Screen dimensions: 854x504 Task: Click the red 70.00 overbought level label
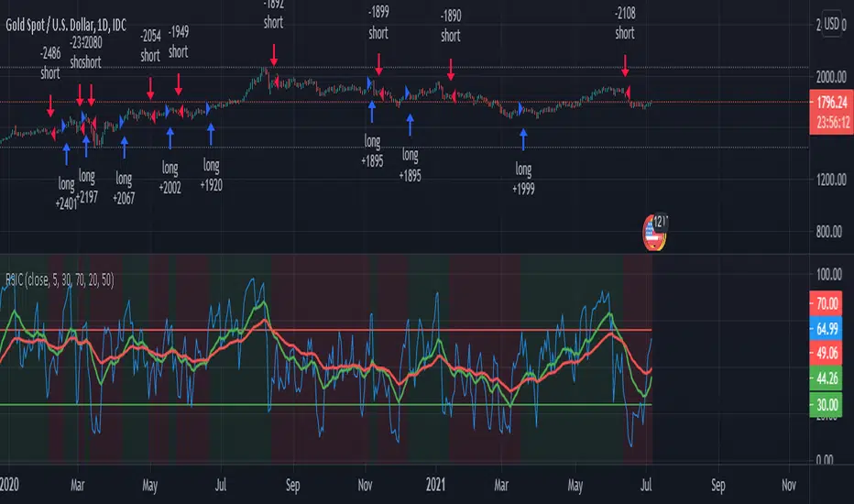[826, 304]
